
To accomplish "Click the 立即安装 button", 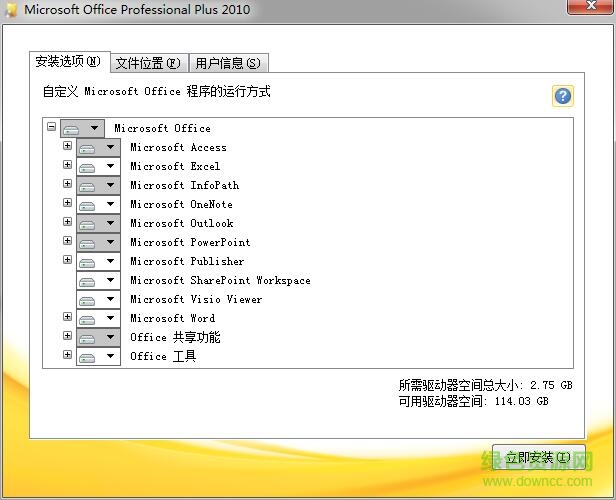I will (x=538, y=458).
